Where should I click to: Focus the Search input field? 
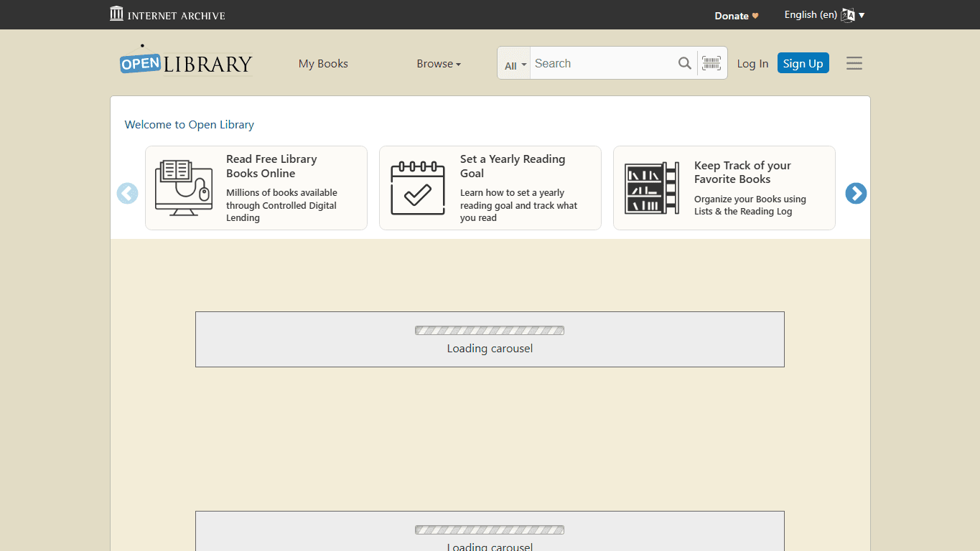602,63
